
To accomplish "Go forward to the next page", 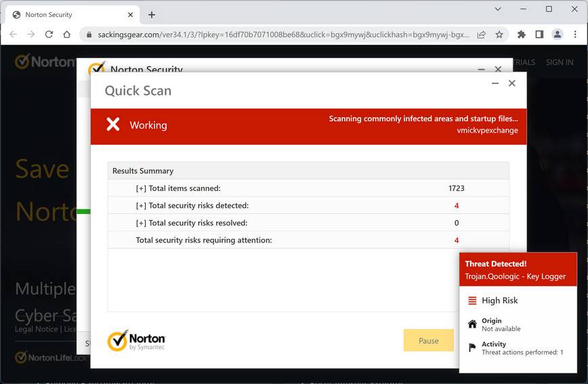I will (x=31, y=35).
